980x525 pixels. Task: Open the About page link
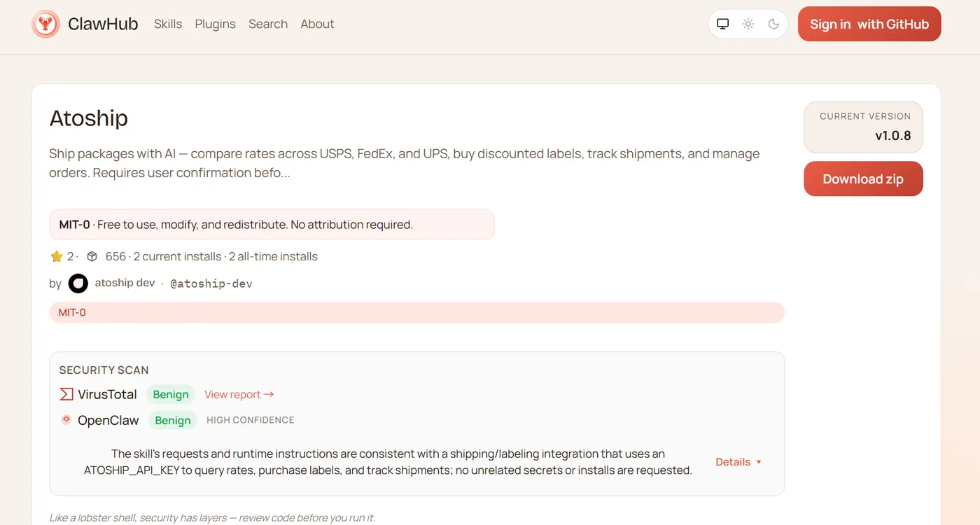click(x=317, y=24)
